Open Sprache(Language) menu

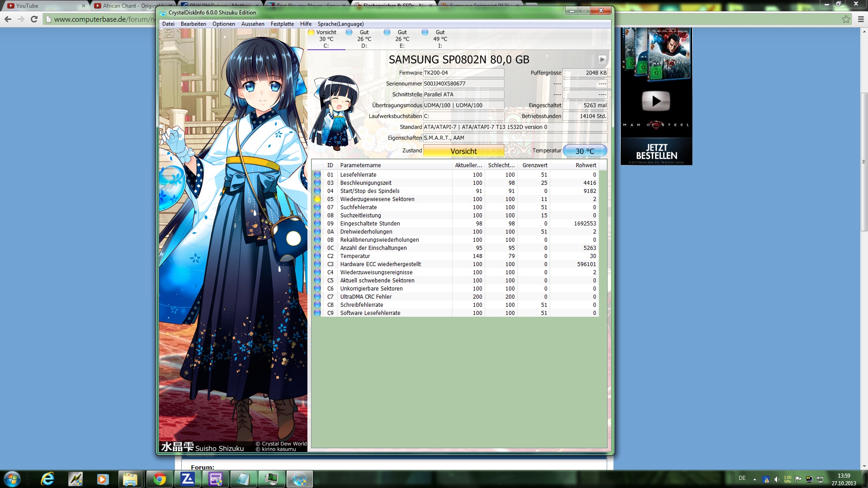340,24
